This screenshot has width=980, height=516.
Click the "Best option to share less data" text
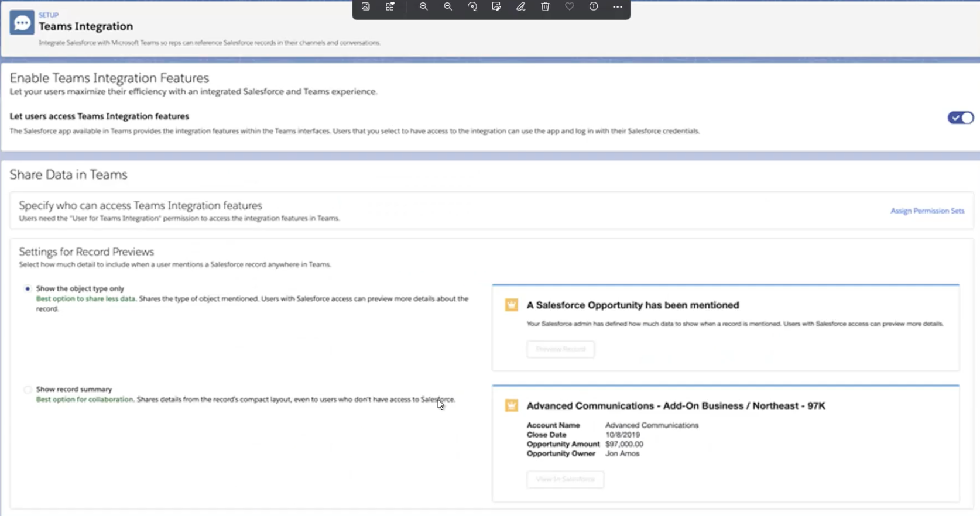[86, 298]
